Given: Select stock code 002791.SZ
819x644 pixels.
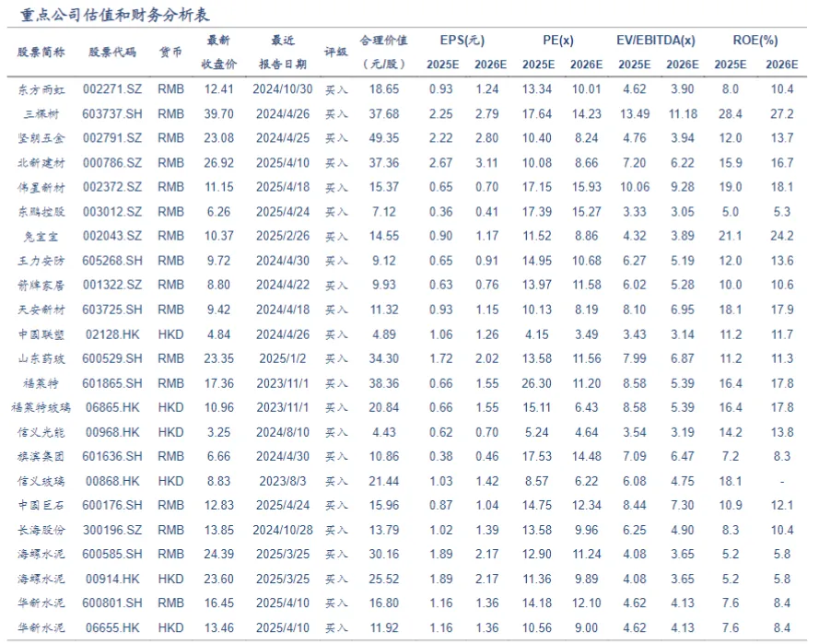Looking at the screenshot, I should click(x=112, y=138).
